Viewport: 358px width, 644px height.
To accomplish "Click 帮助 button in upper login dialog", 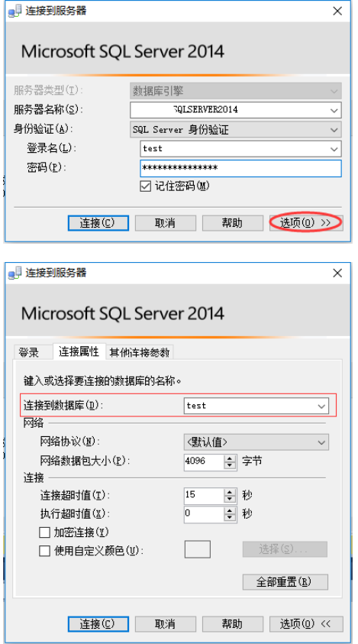I will click(233, 223).
